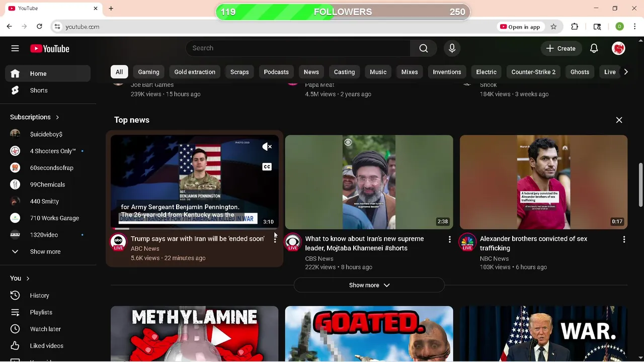Click video preview progress bar
This screenshot has height=362, width=644.
(x=194, y=228)
